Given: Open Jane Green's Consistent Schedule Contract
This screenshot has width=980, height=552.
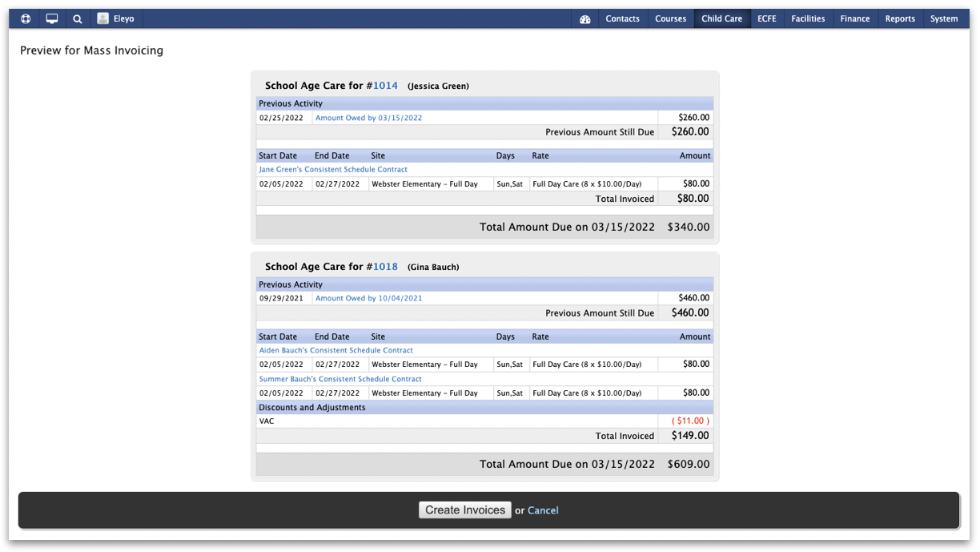Looking at the screenshot, I should click(x=333, y=170).
